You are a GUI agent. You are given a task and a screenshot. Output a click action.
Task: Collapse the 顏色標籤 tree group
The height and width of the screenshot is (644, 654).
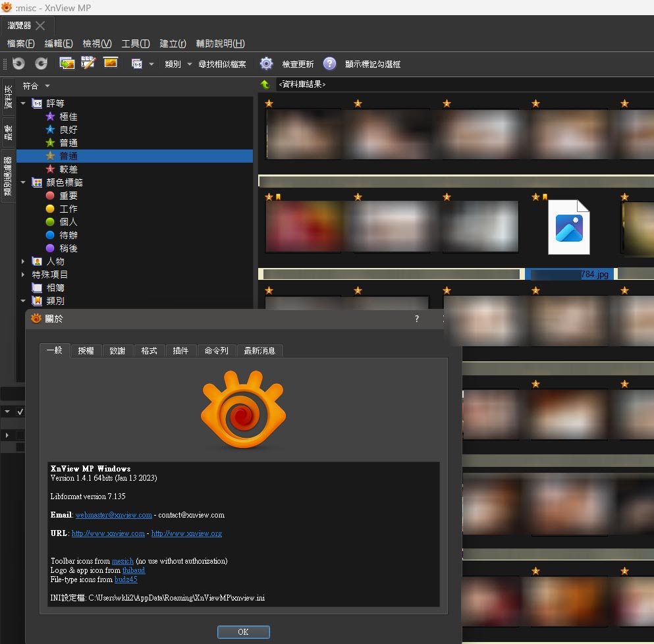(24, 182)
